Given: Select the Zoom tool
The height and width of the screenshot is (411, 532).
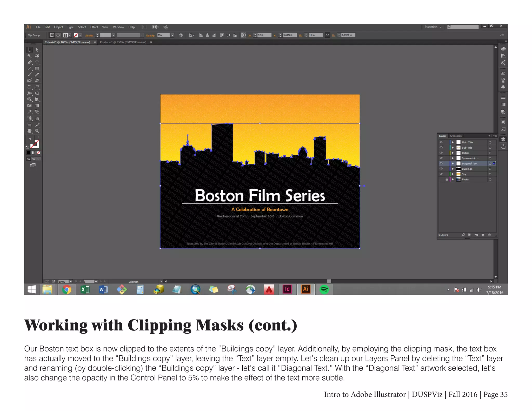Looking at the screenshot, I should pos(37,131).
